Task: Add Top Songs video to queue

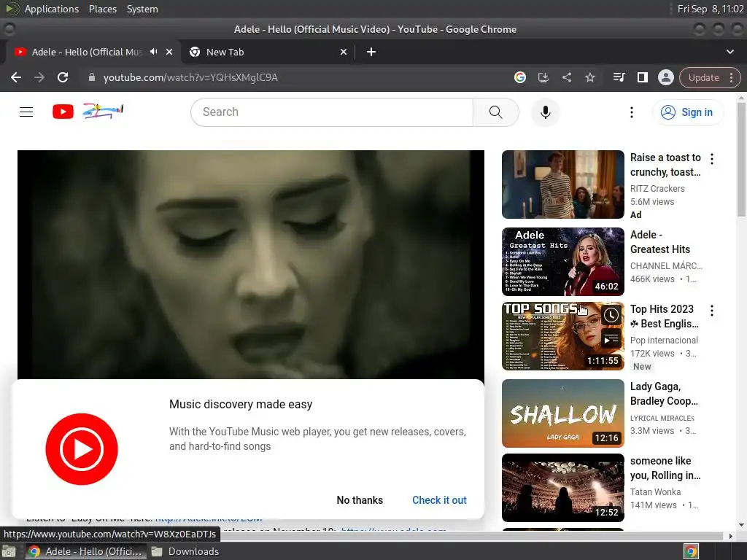Action: pos(611,339)
